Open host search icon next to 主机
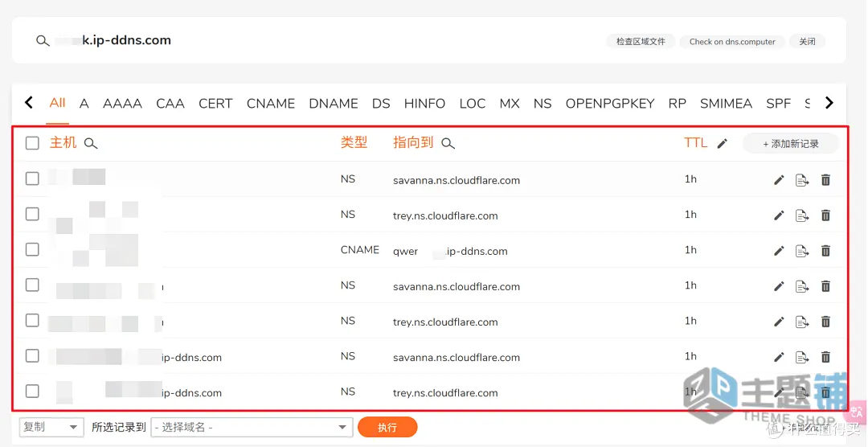 91,143
